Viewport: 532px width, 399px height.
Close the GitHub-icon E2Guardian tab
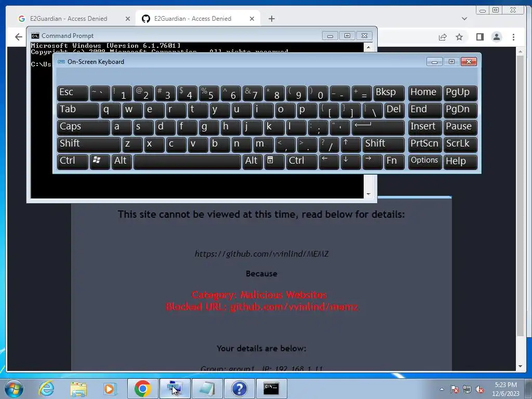point(252,19)
